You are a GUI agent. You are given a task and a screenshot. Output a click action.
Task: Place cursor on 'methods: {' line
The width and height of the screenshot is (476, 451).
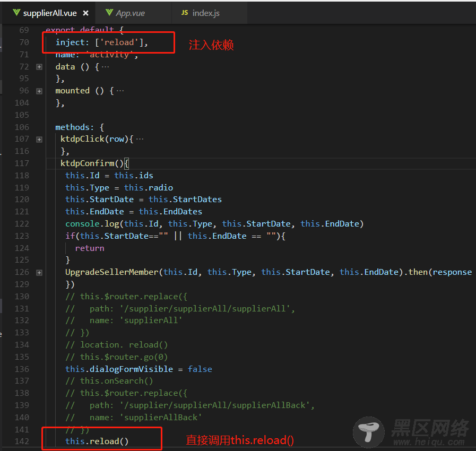click(x=80, y=127)
